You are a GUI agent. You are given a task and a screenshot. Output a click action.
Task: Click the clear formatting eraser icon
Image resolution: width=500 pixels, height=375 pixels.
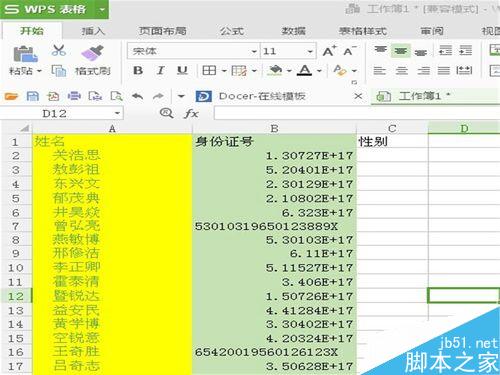click(x=340, y=70)
